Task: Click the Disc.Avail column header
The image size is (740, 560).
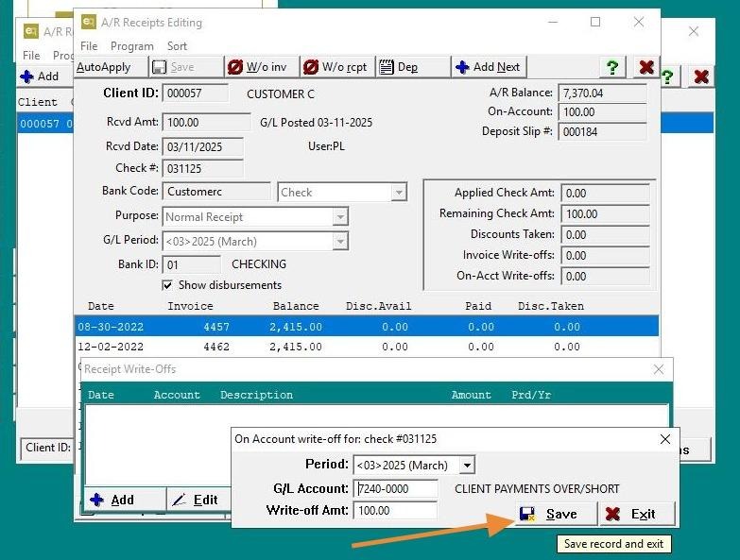Action: click(x=378, y=306)
